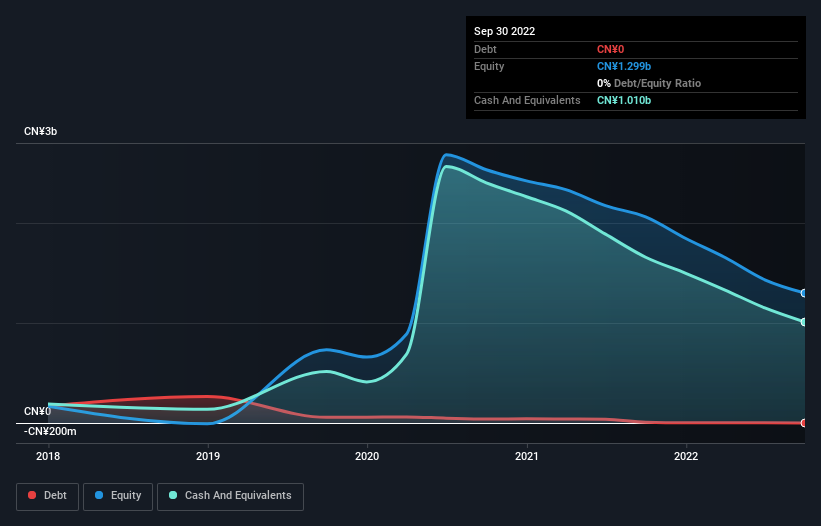Image resolution: width=821 pixels, height=526 pixels.
Task: Select the Equity endpoint marker at Sep 2022
Action: pyautogui.click(x=804, y=293)
